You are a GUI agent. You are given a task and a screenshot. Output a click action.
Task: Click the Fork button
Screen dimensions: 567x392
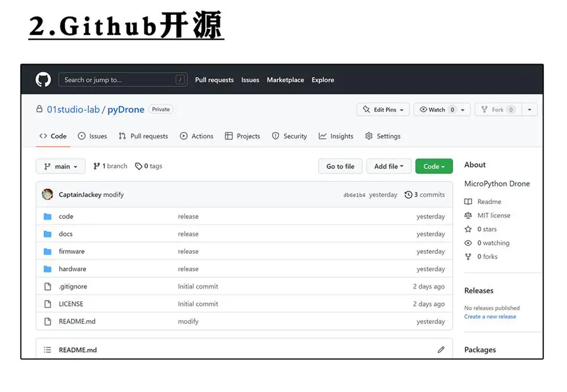coord(498,109)
